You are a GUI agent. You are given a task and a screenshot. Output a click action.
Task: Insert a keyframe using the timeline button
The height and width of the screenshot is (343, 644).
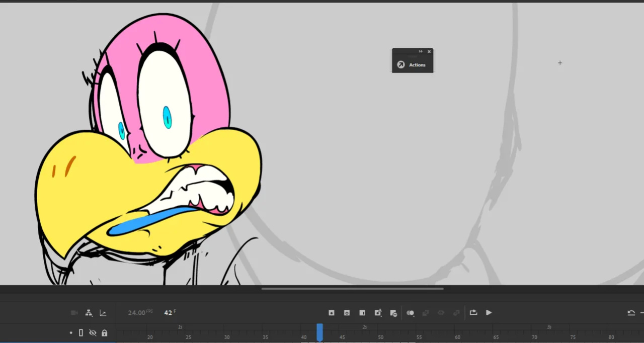(332, 313)
